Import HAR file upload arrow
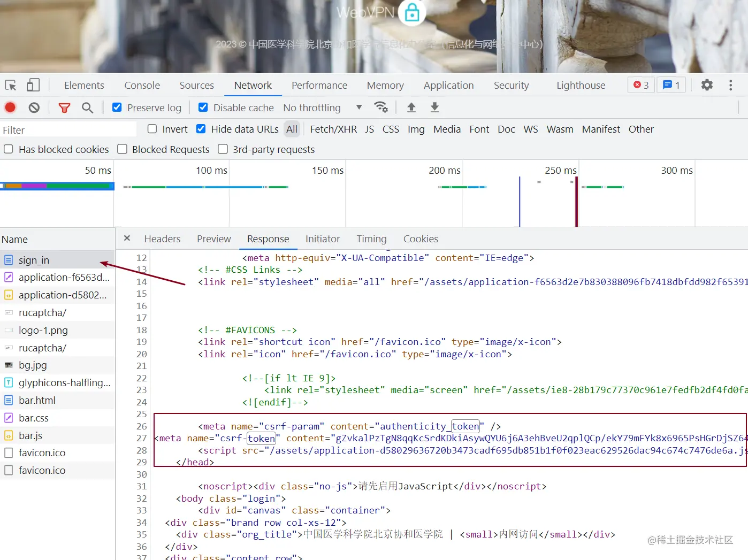This screenshot has height=560, width=748. pos(411,107)
